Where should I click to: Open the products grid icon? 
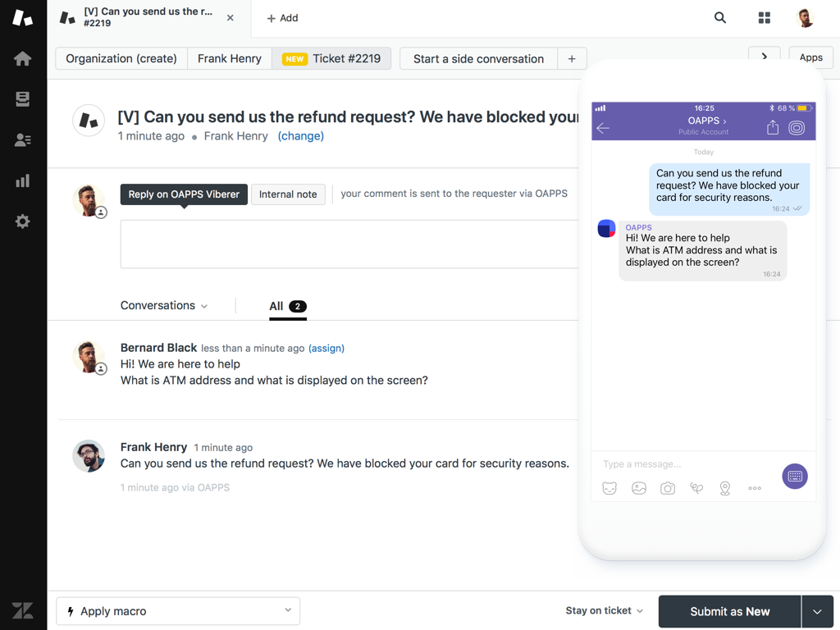click(765, 18)
